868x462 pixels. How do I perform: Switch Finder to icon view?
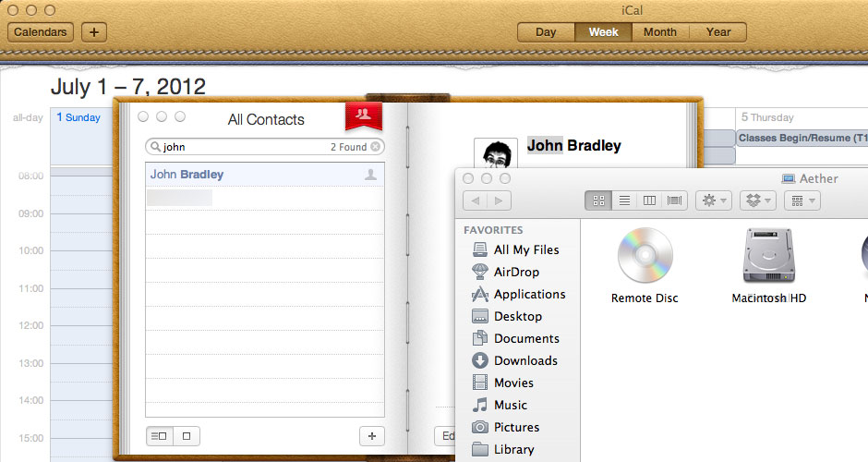598,201
